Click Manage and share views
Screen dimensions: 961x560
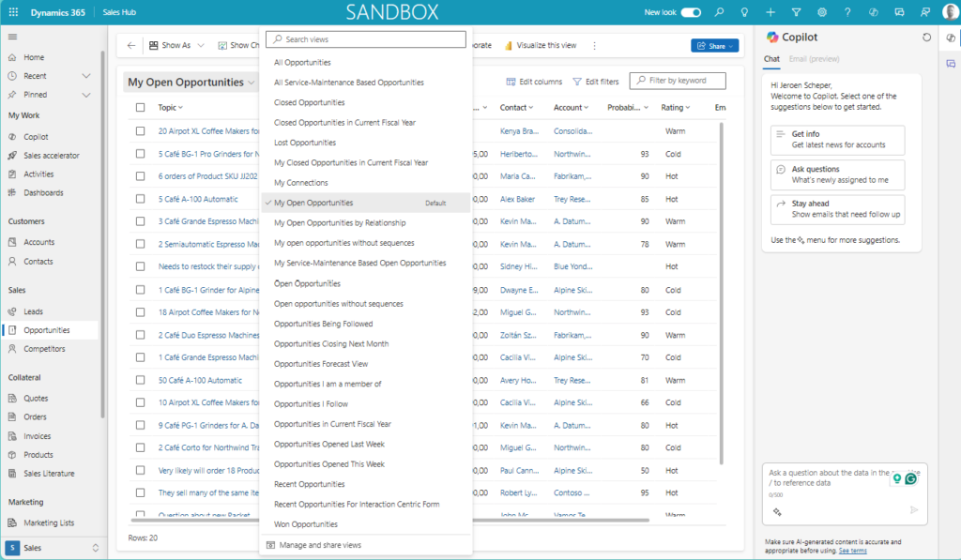[319, 545]
